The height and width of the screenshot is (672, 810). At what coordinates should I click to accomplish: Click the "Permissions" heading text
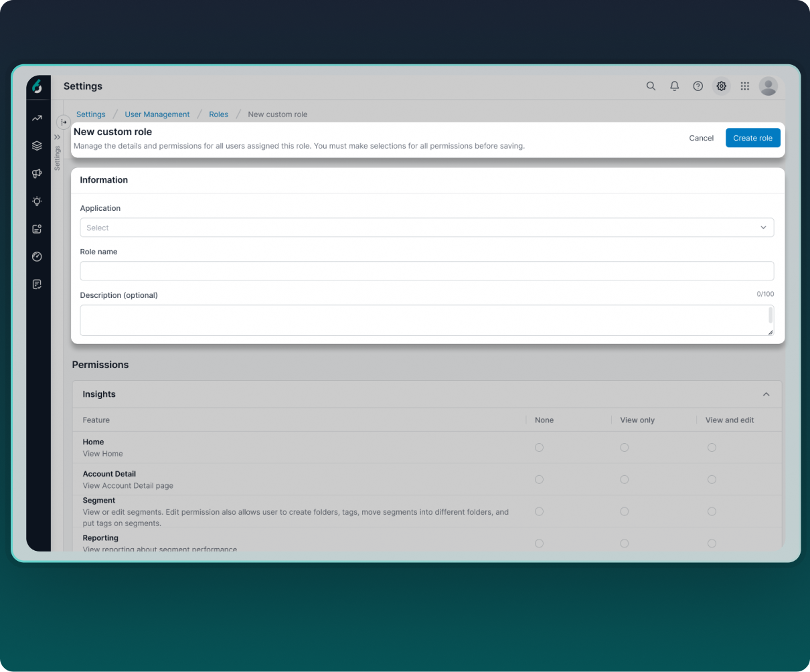pos(100,365)
